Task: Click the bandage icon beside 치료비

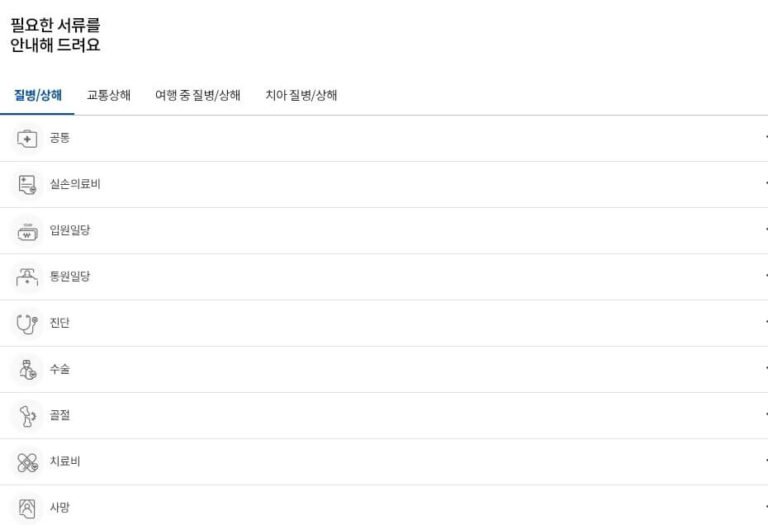Action: (x=27, y=462)
